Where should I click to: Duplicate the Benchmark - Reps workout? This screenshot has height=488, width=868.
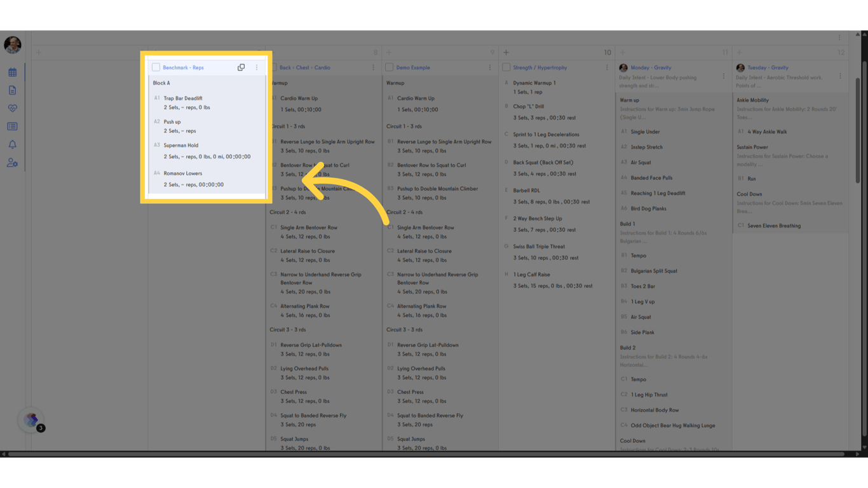241,67
